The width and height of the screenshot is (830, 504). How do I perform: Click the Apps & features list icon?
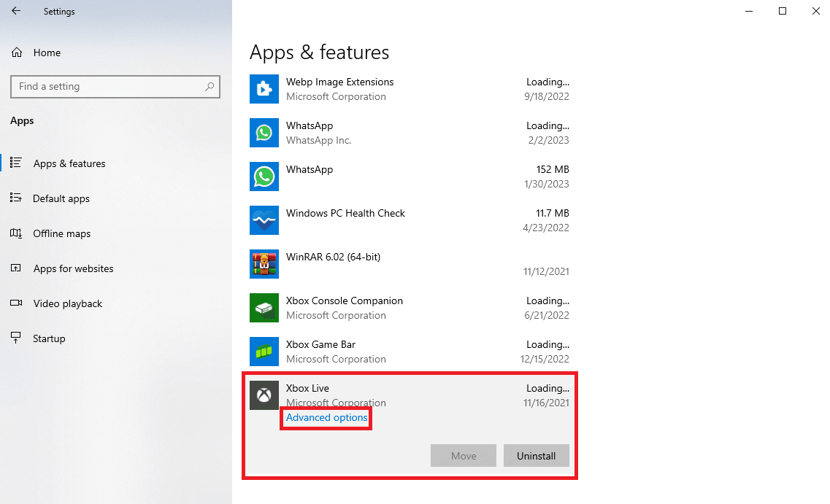coord(16,163)
